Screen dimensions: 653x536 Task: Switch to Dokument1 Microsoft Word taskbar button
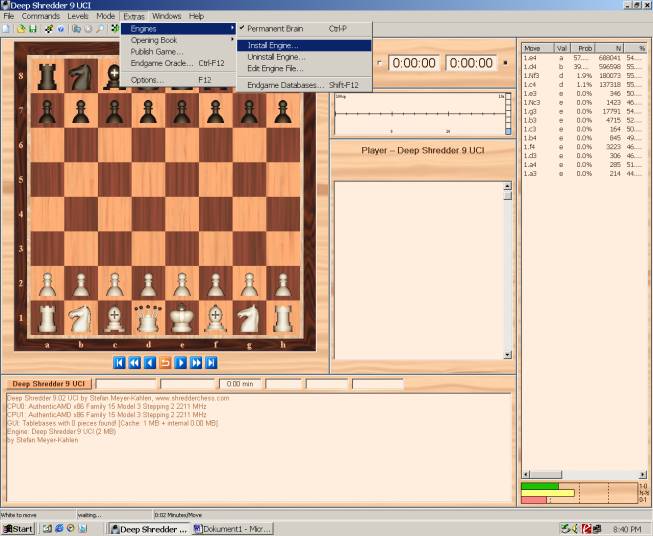[x=233, y=529]
